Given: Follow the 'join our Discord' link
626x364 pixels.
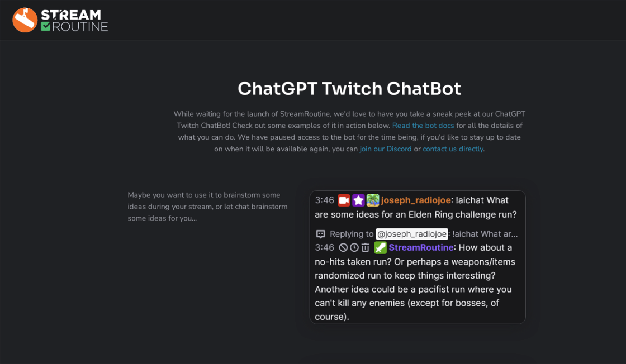Looking at the screenshot, I should [x=386, y=149].
